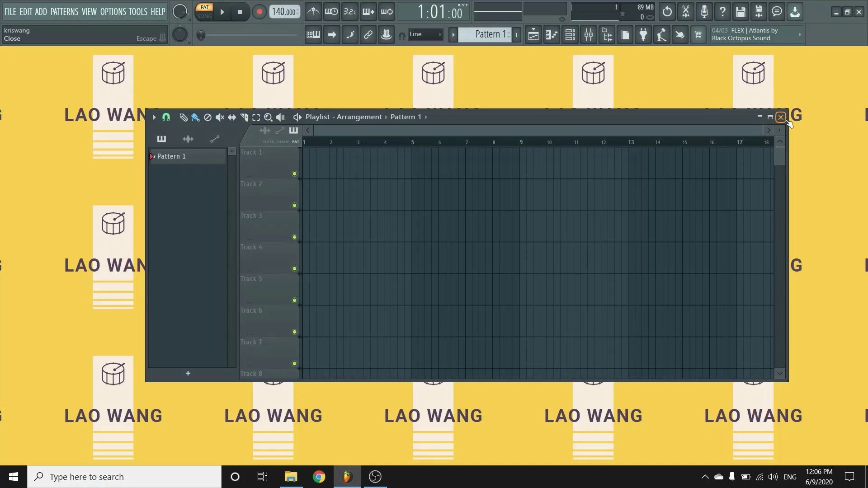Open the pattern selector arrow menu
The image size is (868, 488).
click(x=453, y=34)
